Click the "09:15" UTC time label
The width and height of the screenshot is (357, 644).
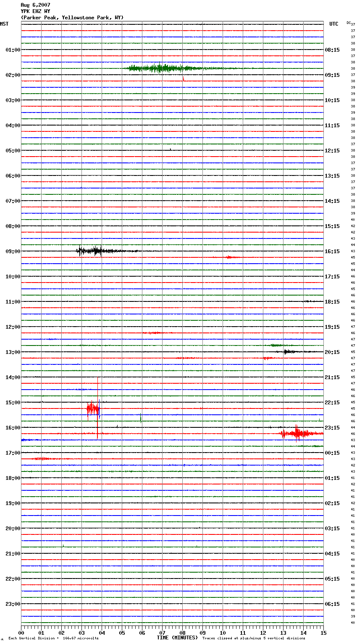pyautogui.click(x=332, y=75)
